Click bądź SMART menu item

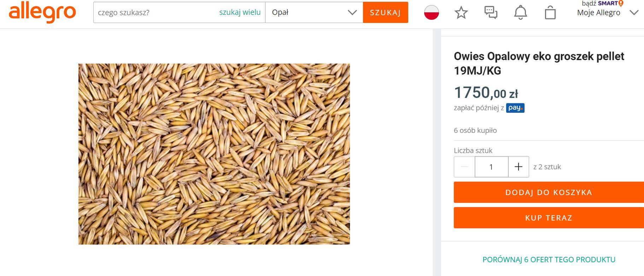click(601, 4)
